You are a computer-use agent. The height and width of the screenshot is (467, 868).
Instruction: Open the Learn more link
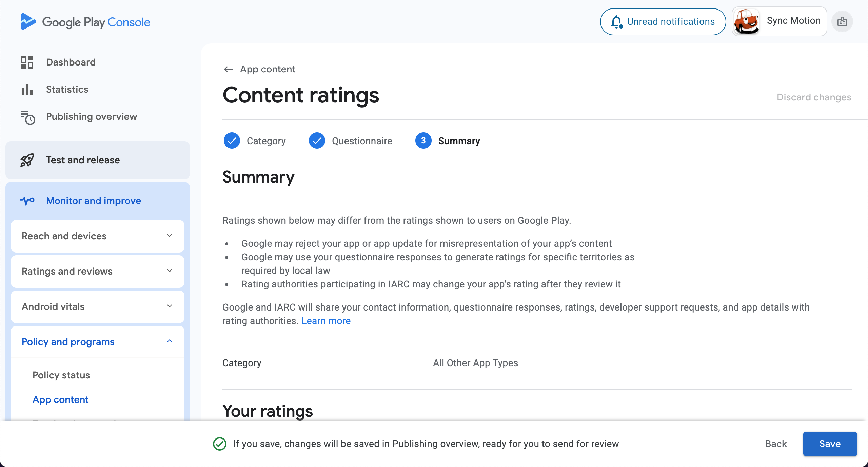click(326, 321)
